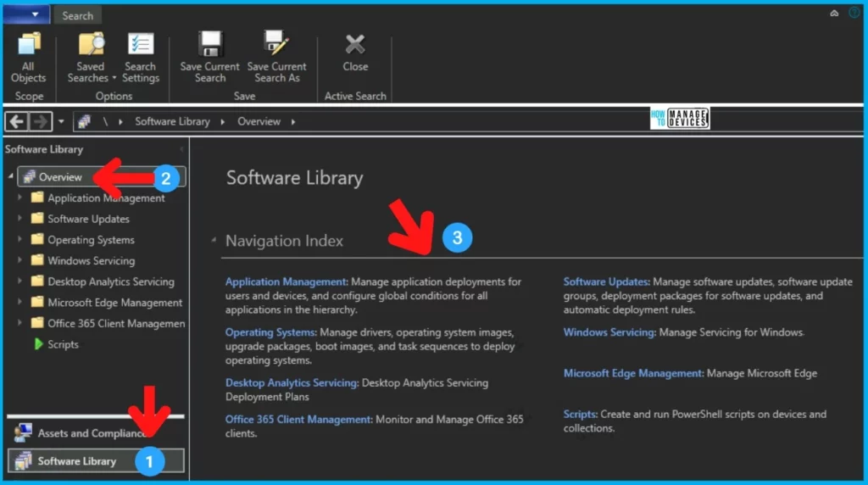Open the Search ribbon tab
868x485 pixels.
pyautogui.click(x=77, y=15)
